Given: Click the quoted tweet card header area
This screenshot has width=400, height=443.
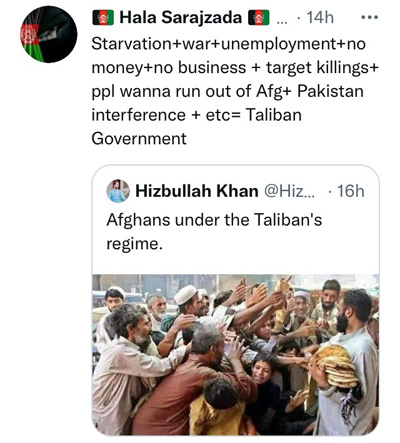Looking at the screenshot, I should [x=236, y=191].
